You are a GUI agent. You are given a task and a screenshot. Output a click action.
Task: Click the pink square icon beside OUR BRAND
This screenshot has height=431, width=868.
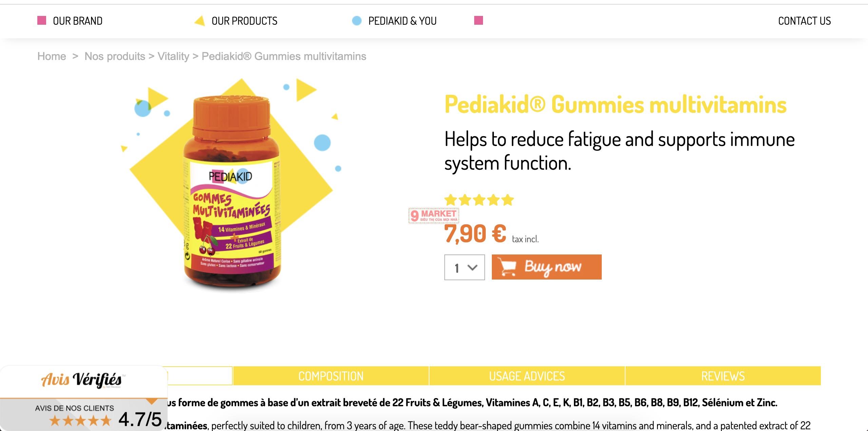tap(41, 21)
